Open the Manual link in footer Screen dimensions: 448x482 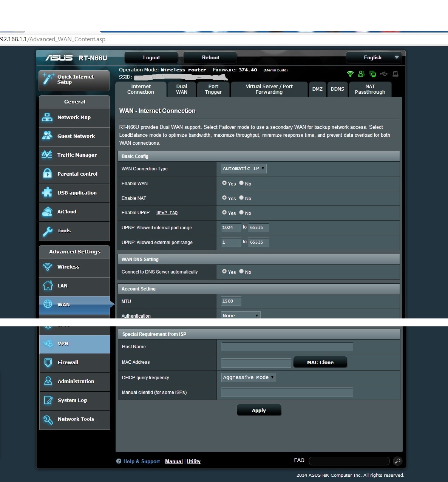point(174,461)
